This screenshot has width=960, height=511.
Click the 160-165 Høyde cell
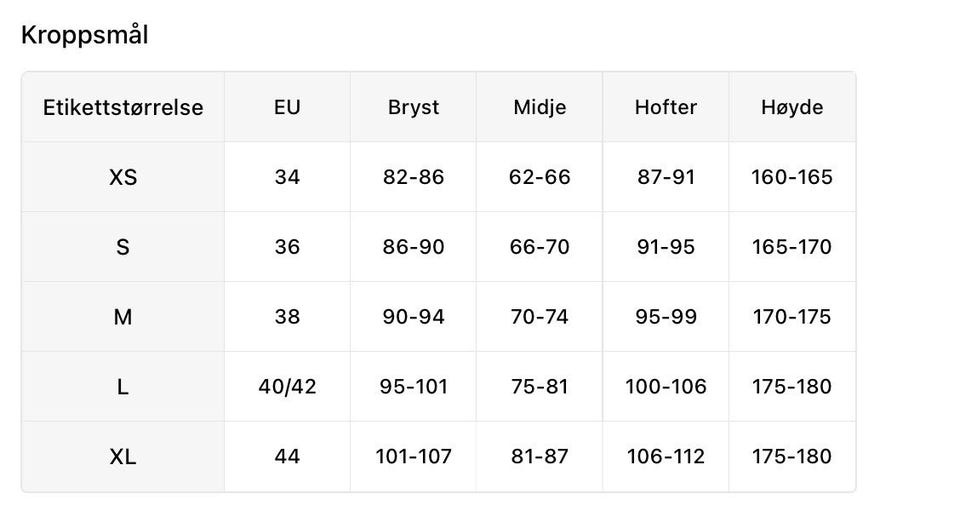point(792,177)
